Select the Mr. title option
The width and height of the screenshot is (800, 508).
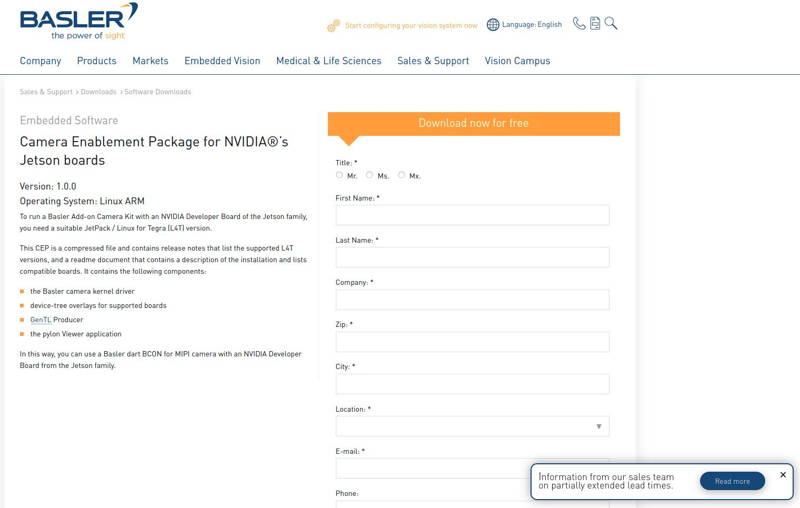339,175
